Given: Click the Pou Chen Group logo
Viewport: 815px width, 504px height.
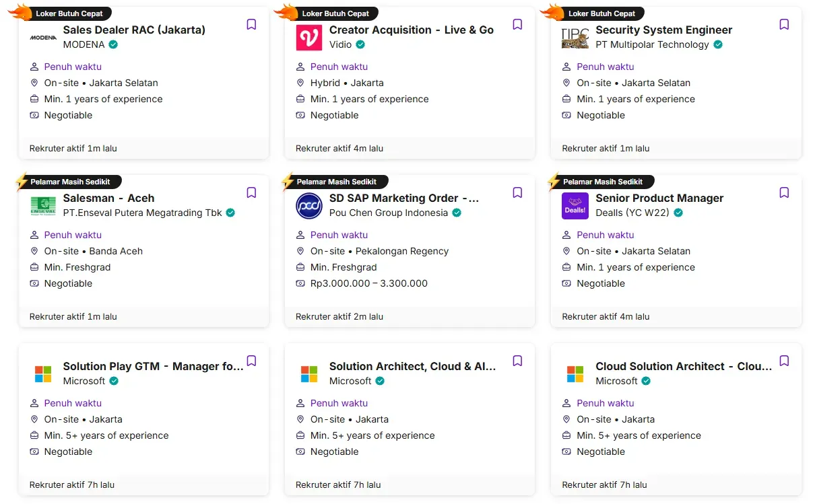Looking at the screenshot, I should (x=309, y=206).
